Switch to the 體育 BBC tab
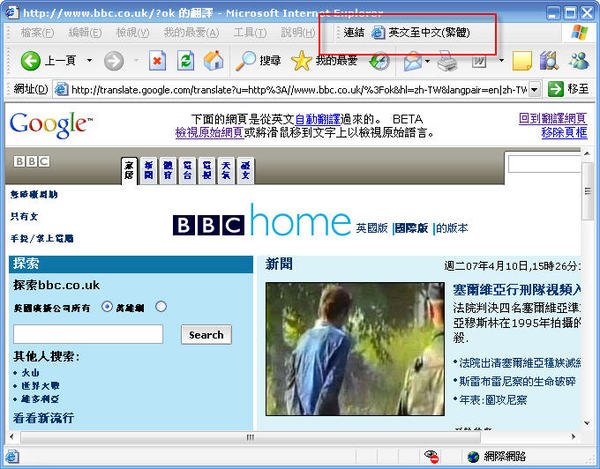600x469 pixels. click(168, 170)
